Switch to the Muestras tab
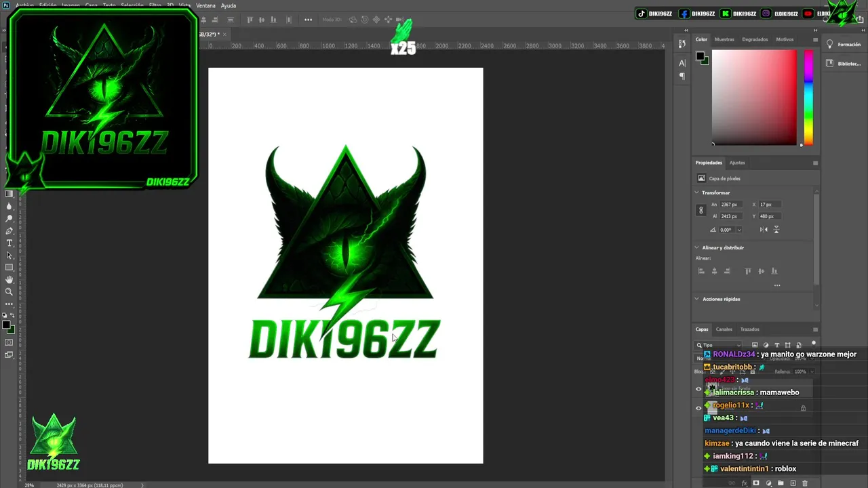The width and height of the screenshot is (868, 488). (724, 39)
